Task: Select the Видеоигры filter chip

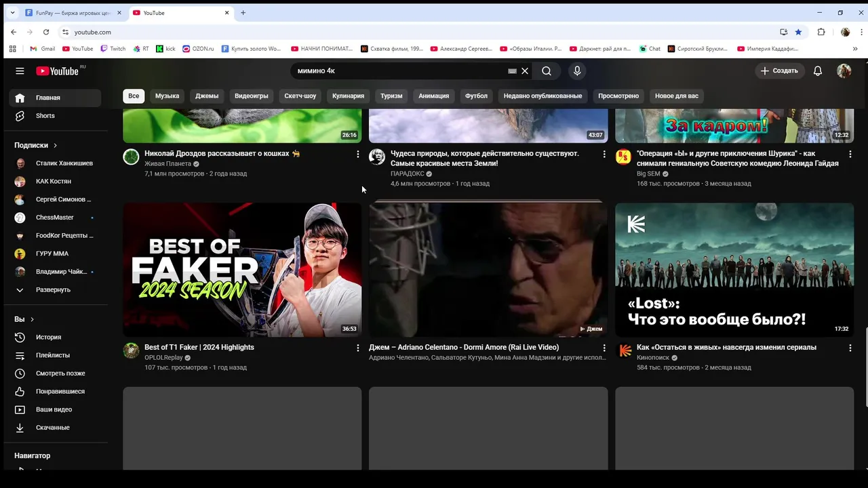Action: pos(252,96)
